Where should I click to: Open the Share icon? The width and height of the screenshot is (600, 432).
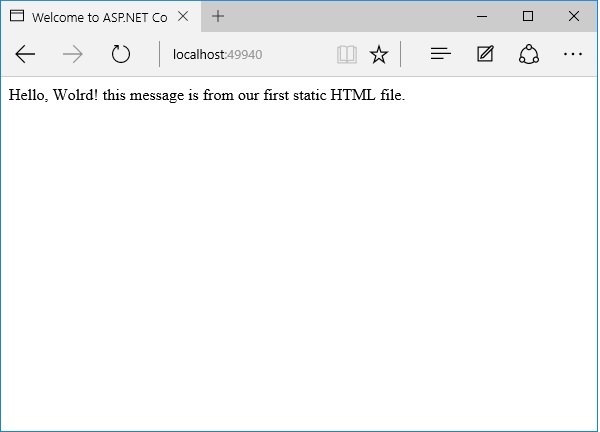point(529,55)
